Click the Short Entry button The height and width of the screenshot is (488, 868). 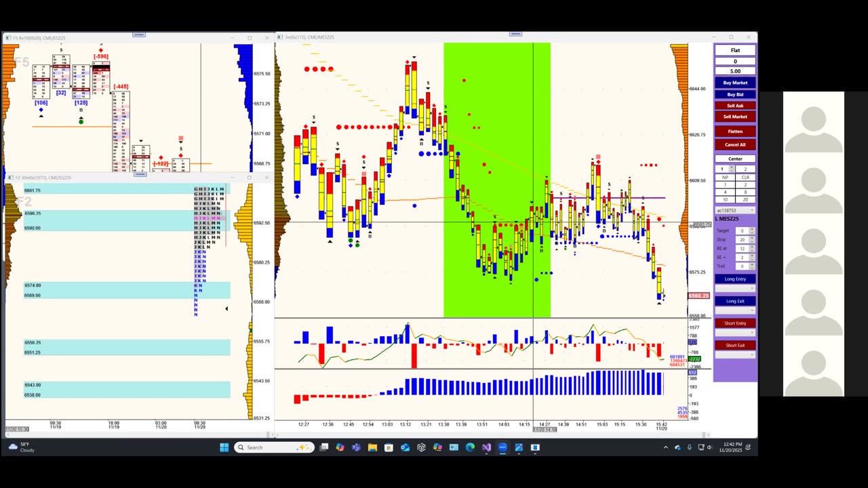coord(735,323)
